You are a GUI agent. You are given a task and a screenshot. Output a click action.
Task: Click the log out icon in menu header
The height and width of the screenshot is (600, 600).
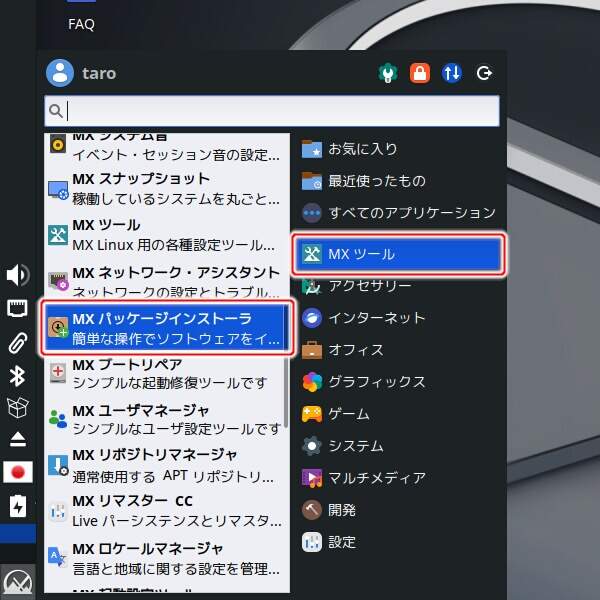[485, 73]
